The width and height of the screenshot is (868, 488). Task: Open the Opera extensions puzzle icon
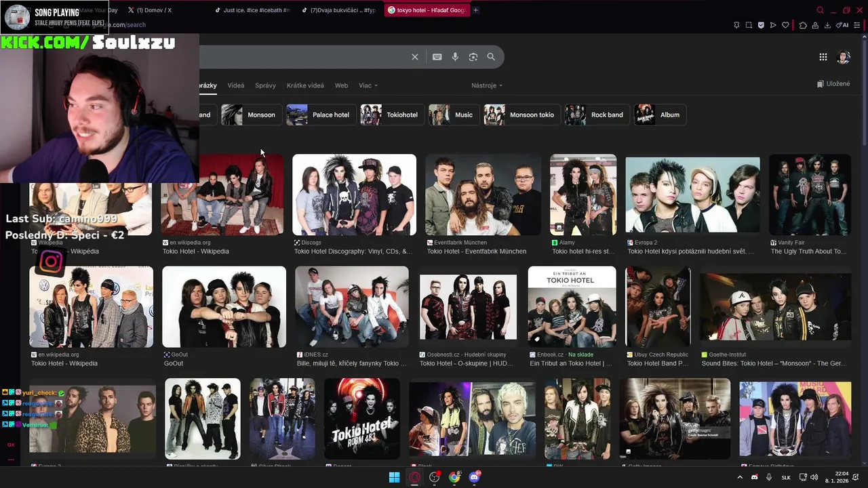[803, 25]
